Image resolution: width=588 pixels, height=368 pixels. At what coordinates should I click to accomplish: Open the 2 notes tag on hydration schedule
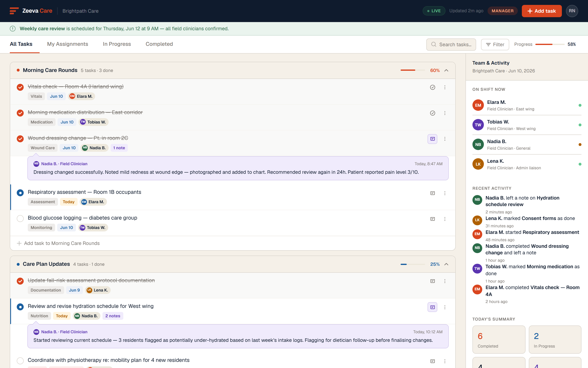113,316
